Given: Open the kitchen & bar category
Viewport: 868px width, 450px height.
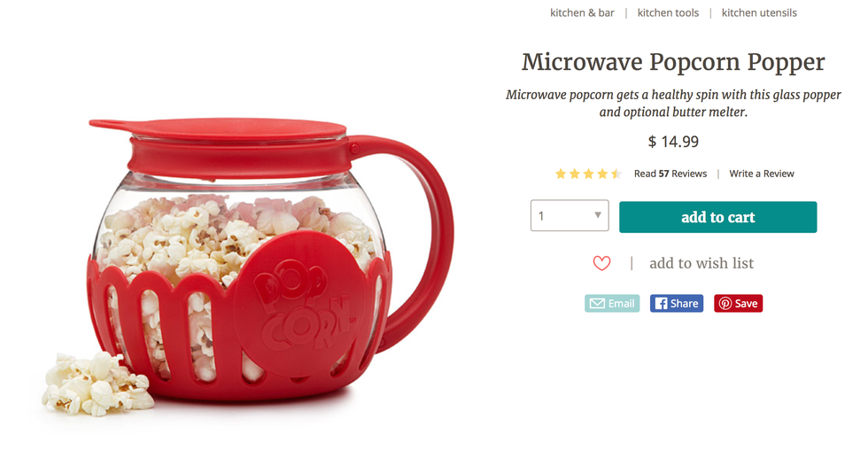Looking at the screenshot, I should [x=582, y=12].
